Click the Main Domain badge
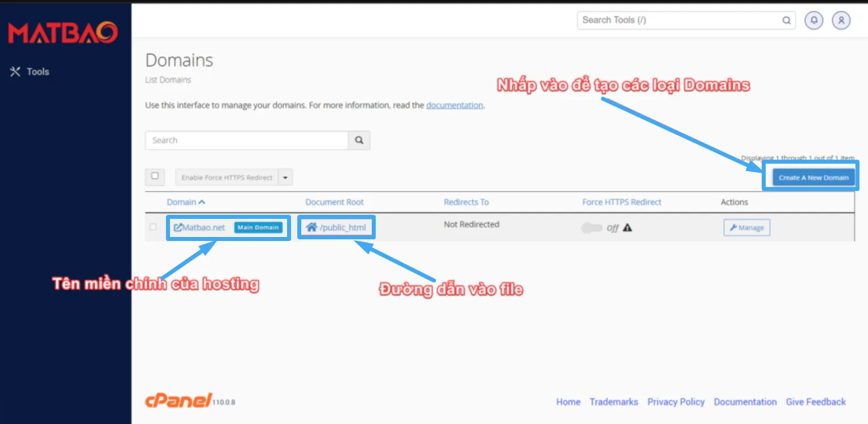 coord(258,227)
